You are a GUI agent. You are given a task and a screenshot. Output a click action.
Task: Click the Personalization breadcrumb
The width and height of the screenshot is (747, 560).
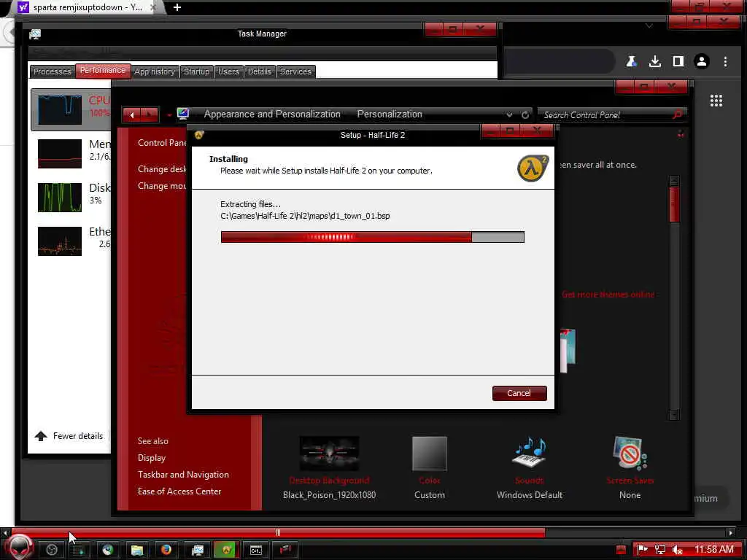[390, 114]
